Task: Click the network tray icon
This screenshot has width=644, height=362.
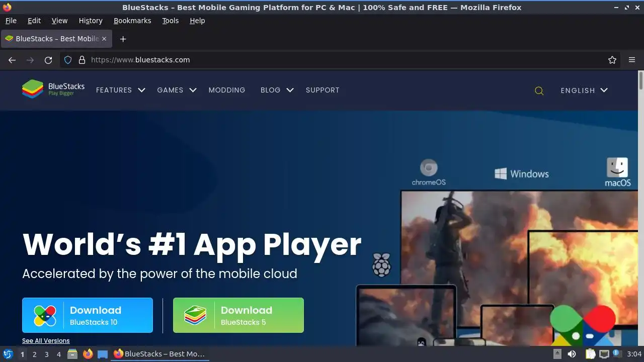Action: pyautogui.click(x=604, y=354)
